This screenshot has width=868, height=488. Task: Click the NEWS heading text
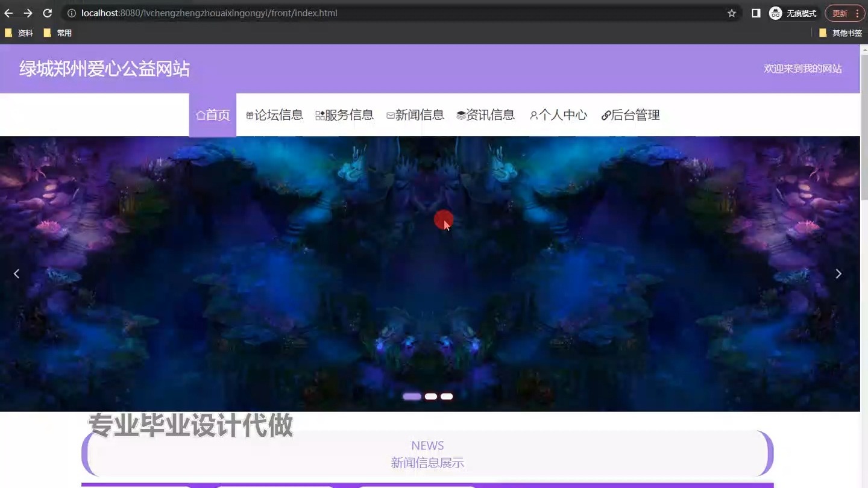pos(427,446)
